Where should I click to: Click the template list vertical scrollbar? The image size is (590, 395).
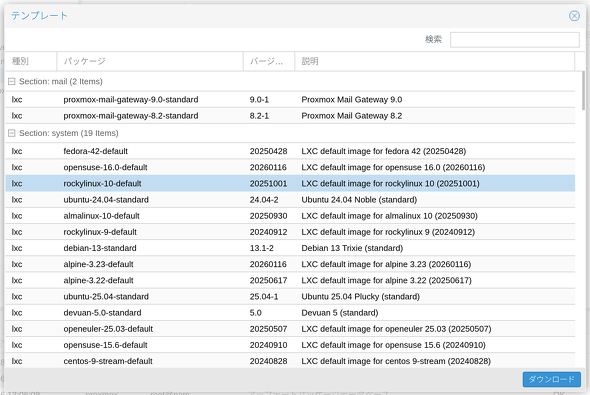pos(582,90)
